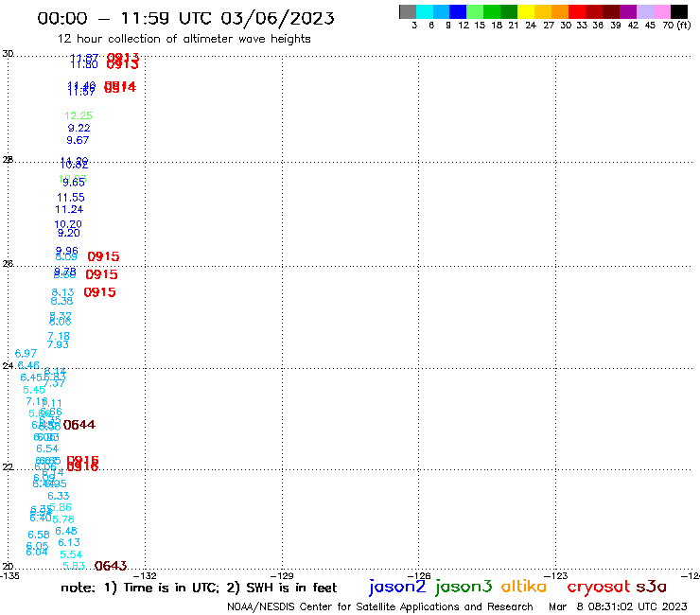Click the lavender swatch in the color scale
Image resolution: width=700 pixels, height=615 pixels.
click(x=645, y=11)
